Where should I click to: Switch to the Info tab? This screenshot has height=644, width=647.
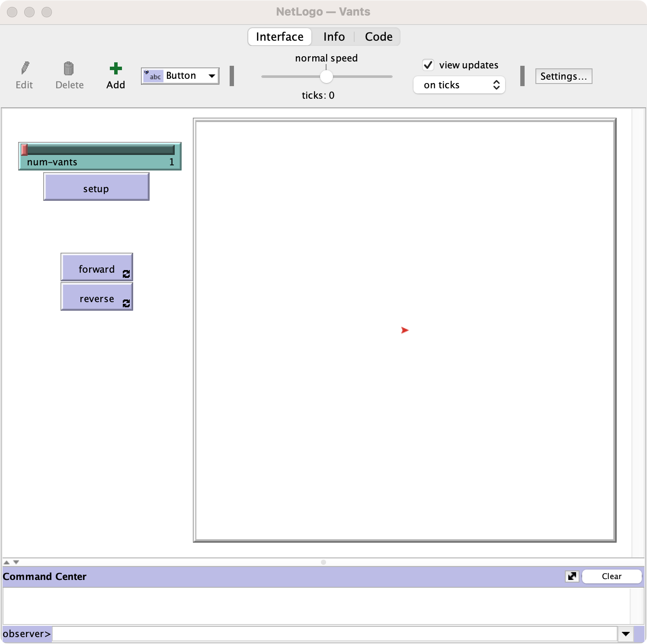pos(333,37)
